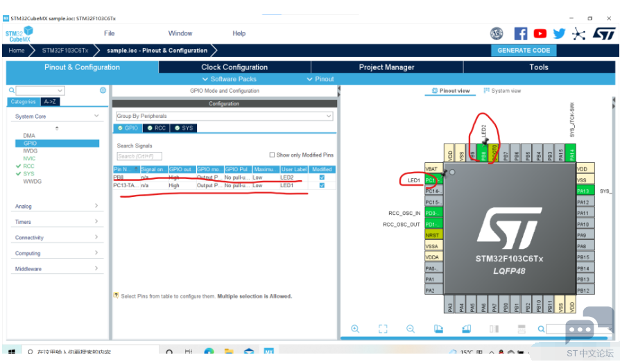Switch to System view

point(502,91)
